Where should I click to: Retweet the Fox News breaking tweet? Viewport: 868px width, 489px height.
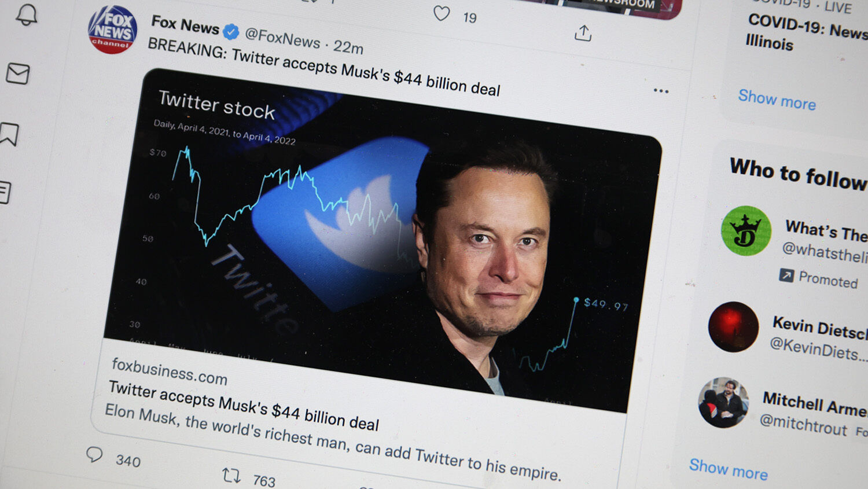pos(231,476)
